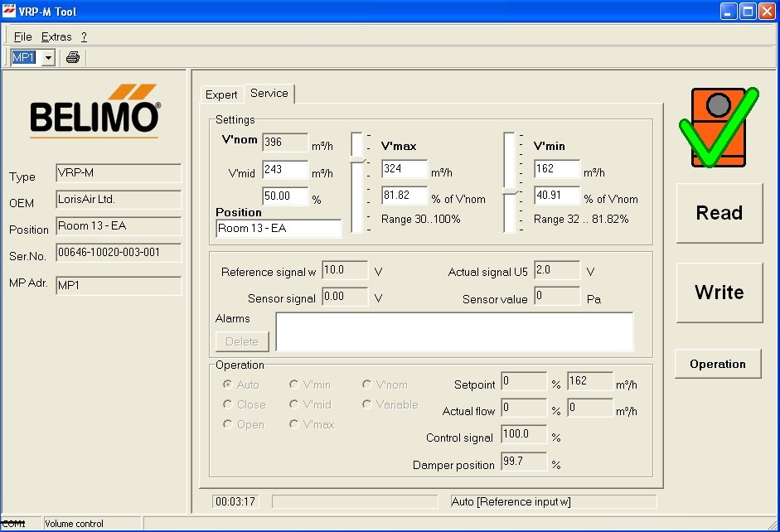Viewport: 780px width, 532px height.
Task: Select the V'nom radio button
Action: click(367, 384)
